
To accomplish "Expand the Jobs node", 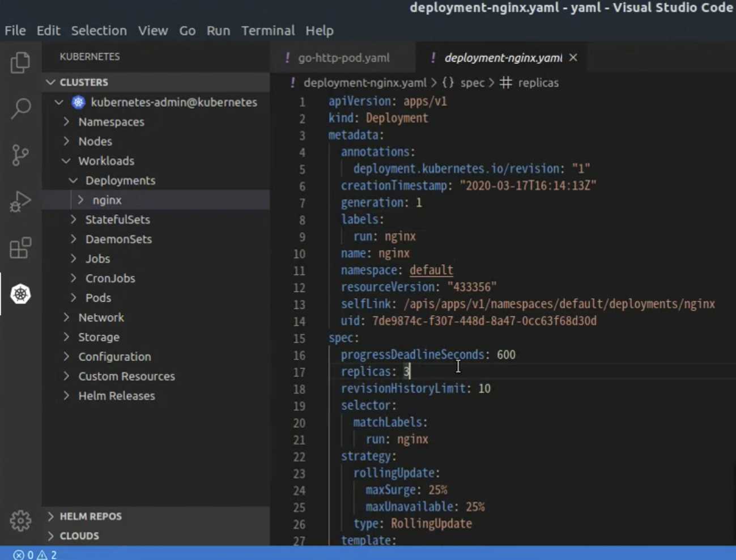I will coord(74,258).
